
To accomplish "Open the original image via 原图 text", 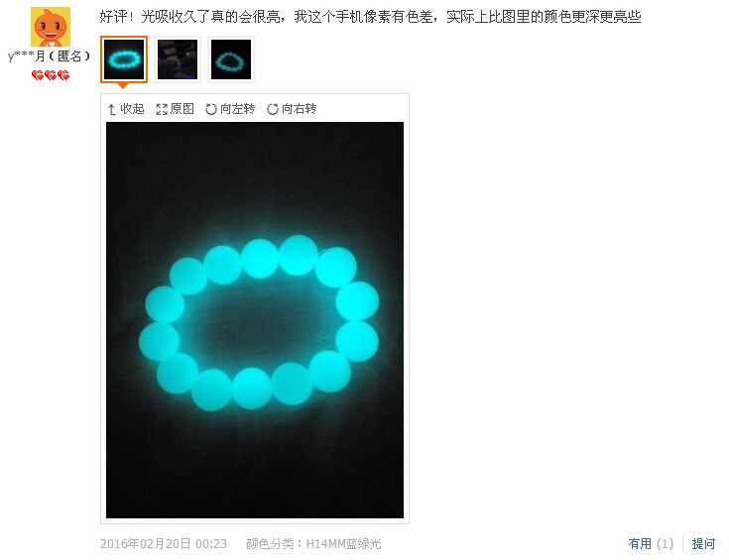I will coord(182,109).
